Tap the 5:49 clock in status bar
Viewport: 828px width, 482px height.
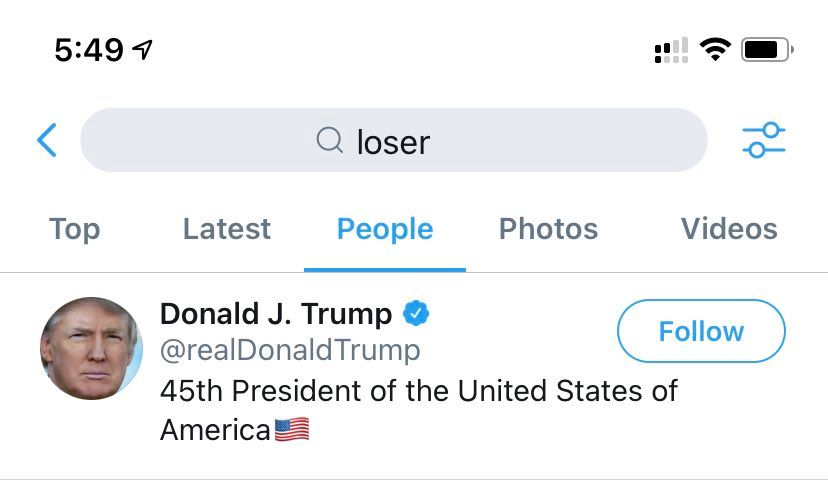click(x=89, y=49)
